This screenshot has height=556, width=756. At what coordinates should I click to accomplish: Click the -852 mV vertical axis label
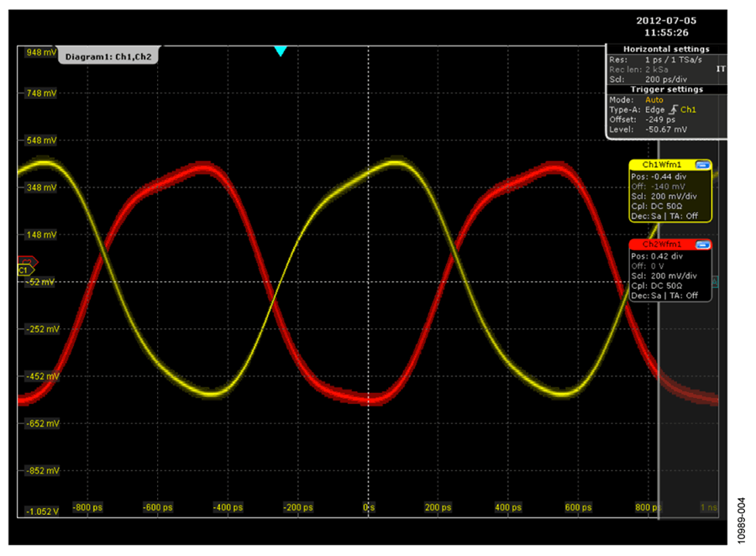click(x=43, y=470)
